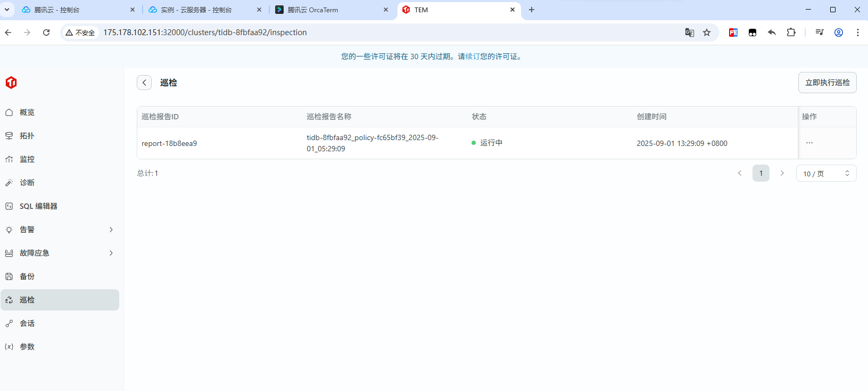Image resolution: width=868 pixels, height=391 pixels.
Task: Reload the current page
Action: 46,32
